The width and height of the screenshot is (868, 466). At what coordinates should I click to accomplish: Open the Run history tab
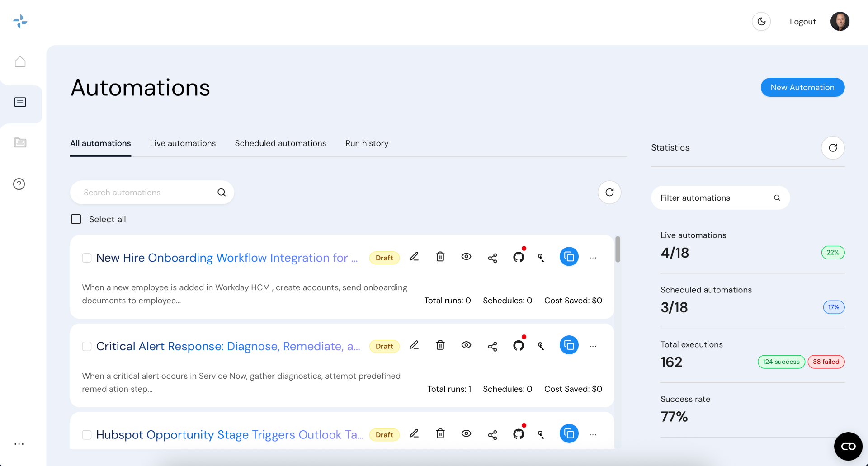[x=367, y=143]
